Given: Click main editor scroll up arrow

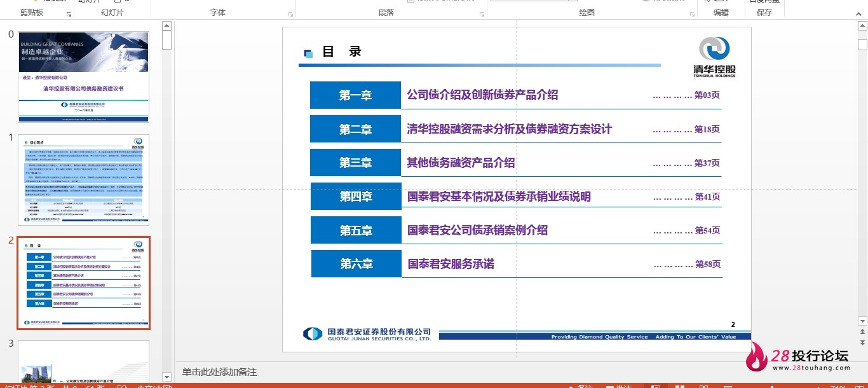Looking at the screenshot, I should [862, 27].
